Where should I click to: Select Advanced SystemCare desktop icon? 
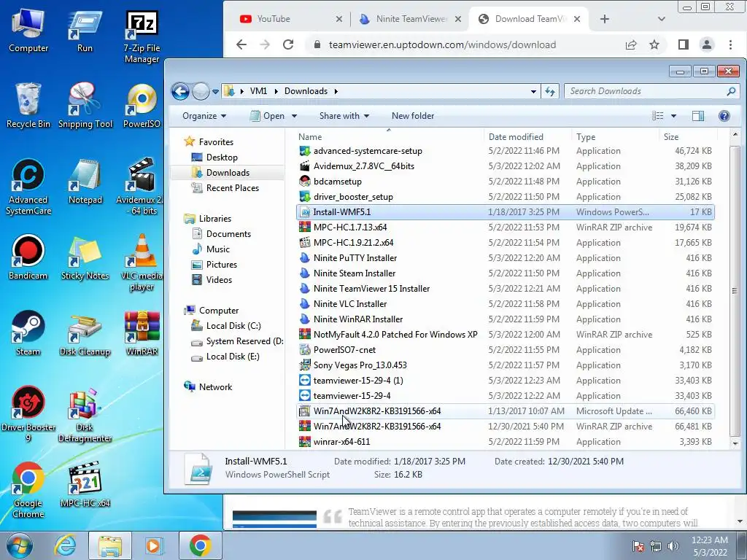[x=28, y=187]
